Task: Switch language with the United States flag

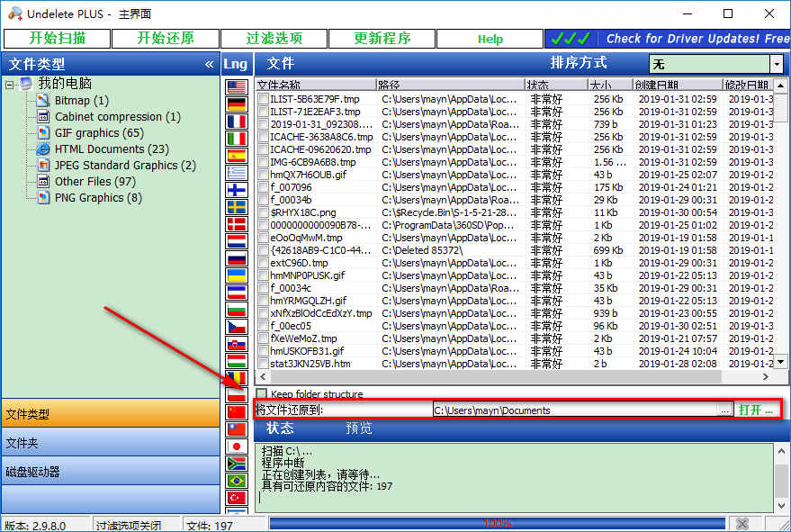Action: tap(236, 87)
